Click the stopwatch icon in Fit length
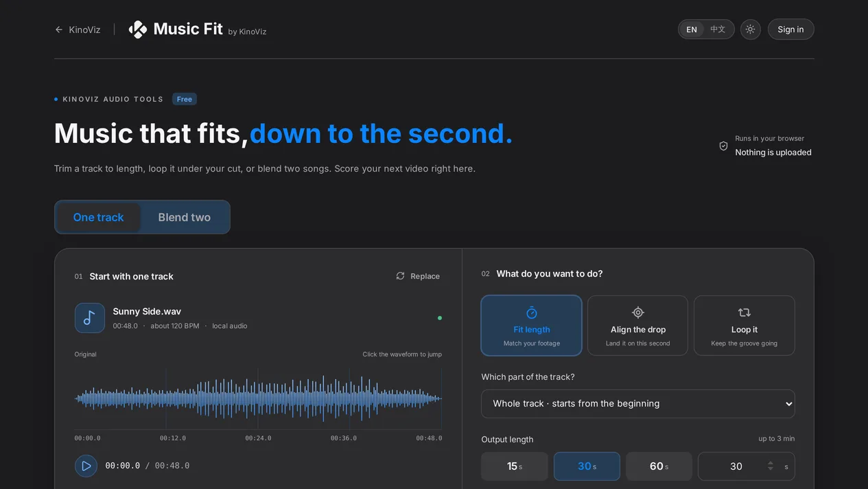868x489 pixels. (x=532, y=312)
